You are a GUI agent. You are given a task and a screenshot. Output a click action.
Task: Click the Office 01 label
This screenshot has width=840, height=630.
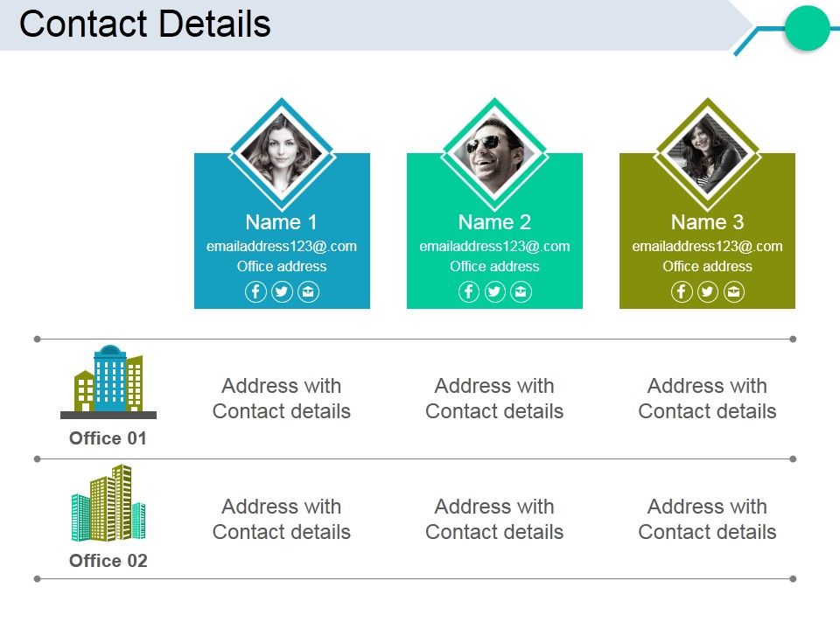(108, 438)
